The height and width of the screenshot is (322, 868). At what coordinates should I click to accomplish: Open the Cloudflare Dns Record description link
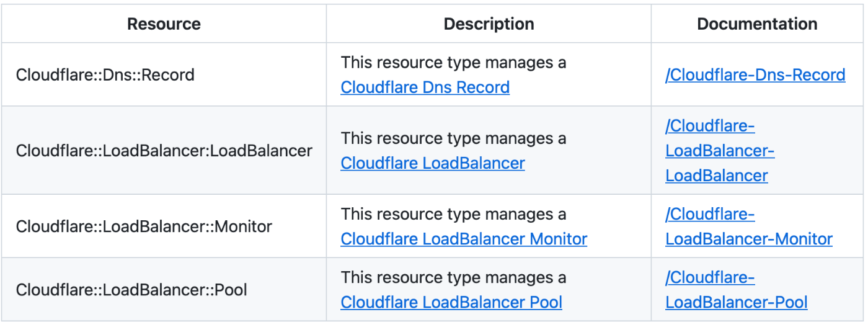click(425, 87)
